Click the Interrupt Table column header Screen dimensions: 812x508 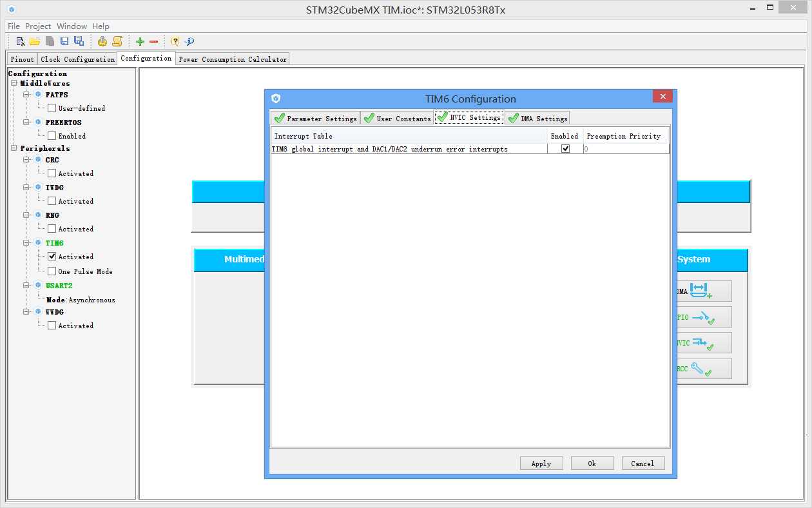click(x=409, y=136)
